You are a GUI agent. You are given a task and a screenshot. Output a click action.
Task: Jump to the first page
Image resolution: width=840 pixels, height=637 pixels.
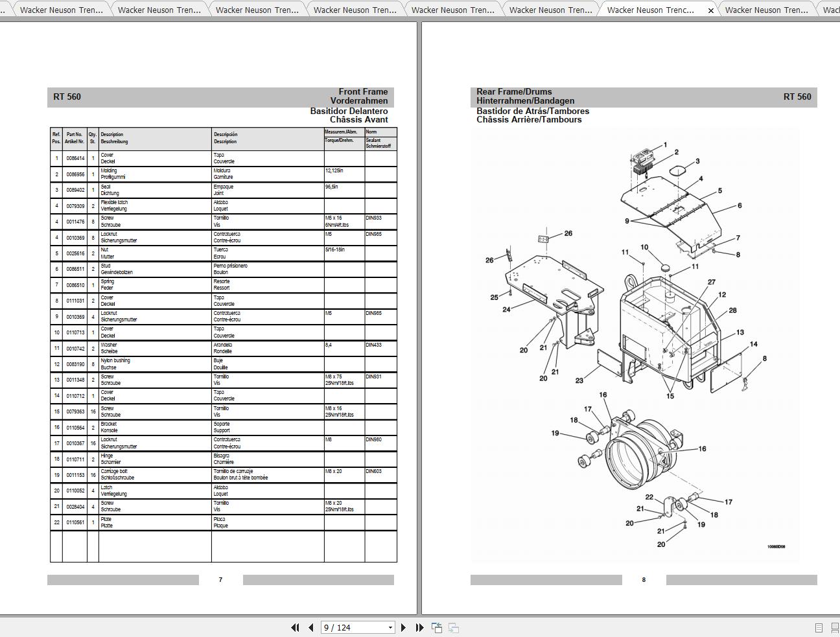pyautogui.click(x=296, y=627)
